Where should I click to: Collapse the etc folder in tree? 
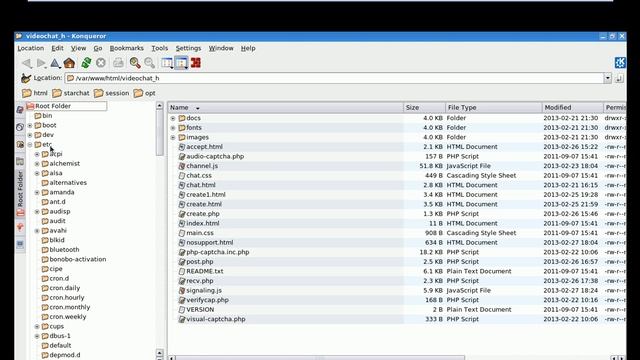pos(30,144)
